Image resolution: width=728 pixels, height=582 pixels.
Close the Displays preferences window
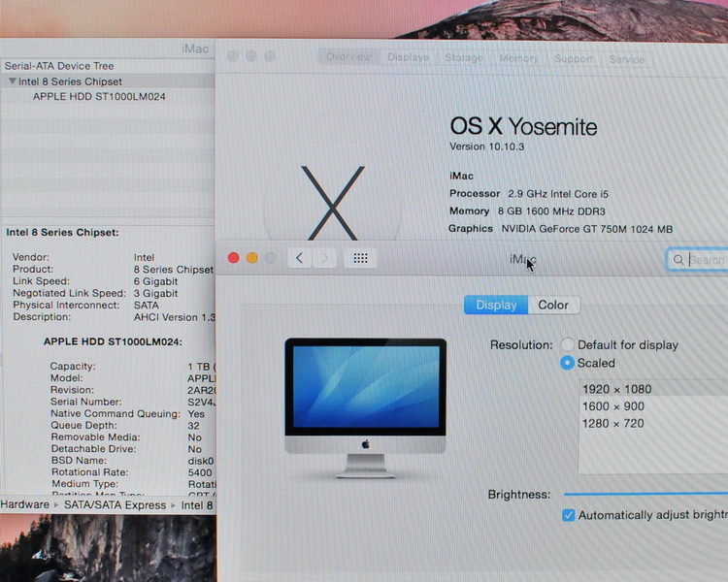tap(234, 258)
